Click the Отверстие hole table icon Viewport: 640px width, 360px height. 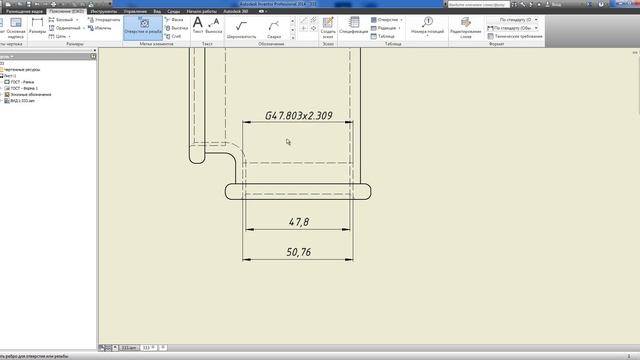click(373, 20)
